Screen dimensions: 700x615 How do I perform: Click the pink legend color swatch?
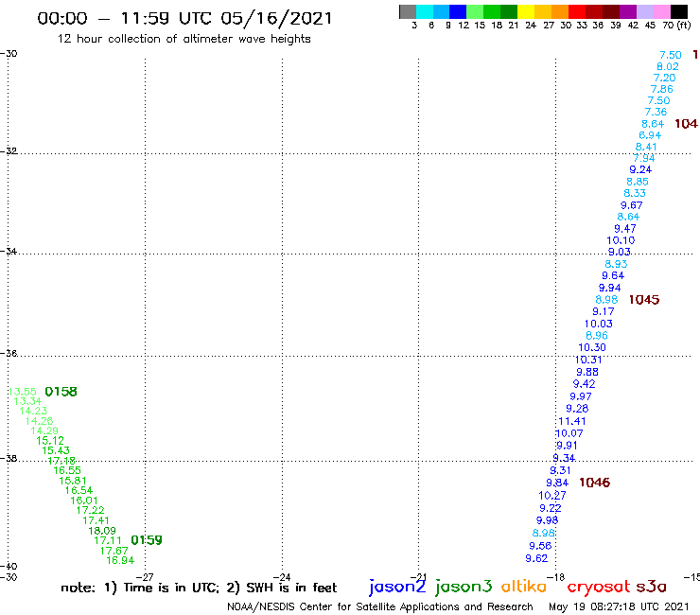tap(662, 11)
